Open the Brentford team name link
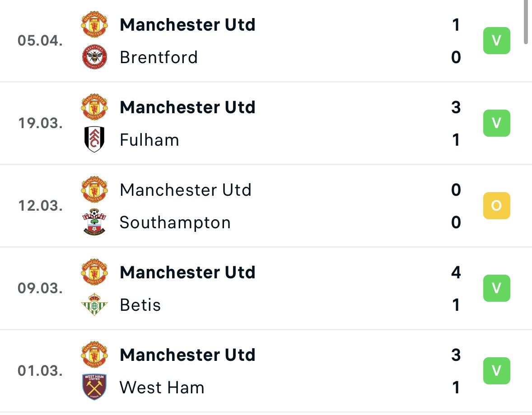Viewport: 532px width, 415px height. pos(159,57)
